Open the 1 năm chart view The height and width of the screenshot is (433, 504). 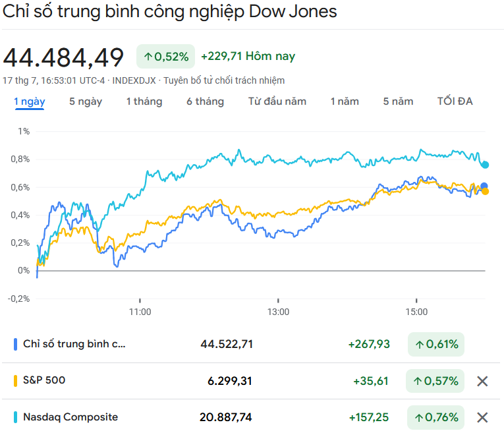(x=345, y=101)
